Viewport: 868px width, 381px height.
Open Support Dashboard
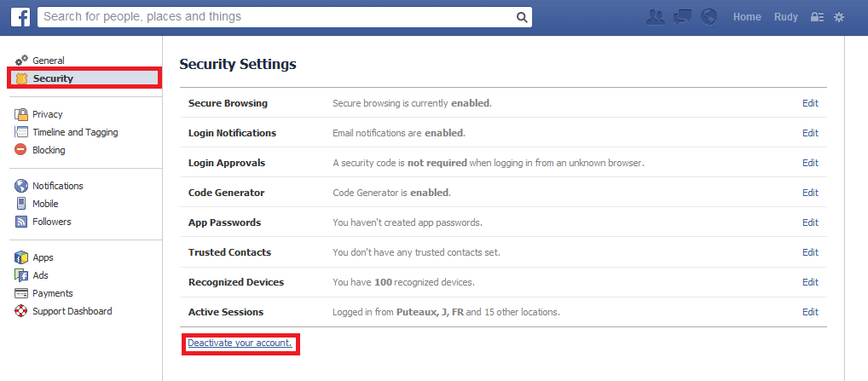72,311
